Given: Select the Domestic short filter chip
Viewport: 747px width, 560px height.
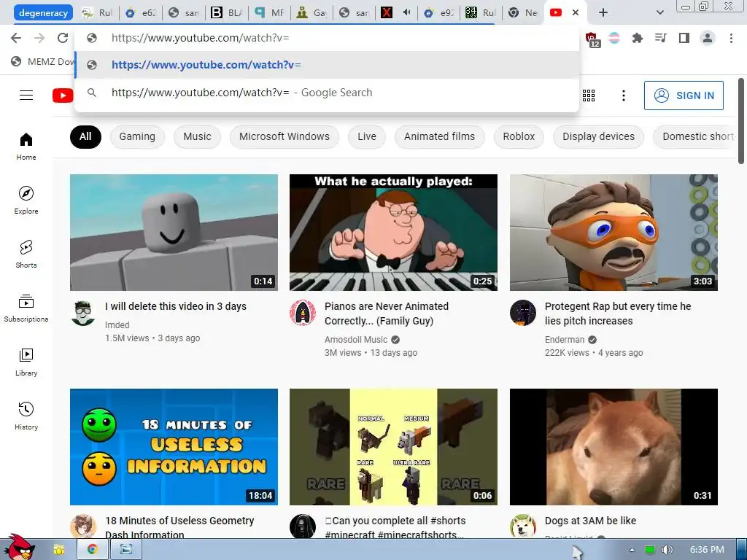Looking at the screenshot, I should [694, 136].
